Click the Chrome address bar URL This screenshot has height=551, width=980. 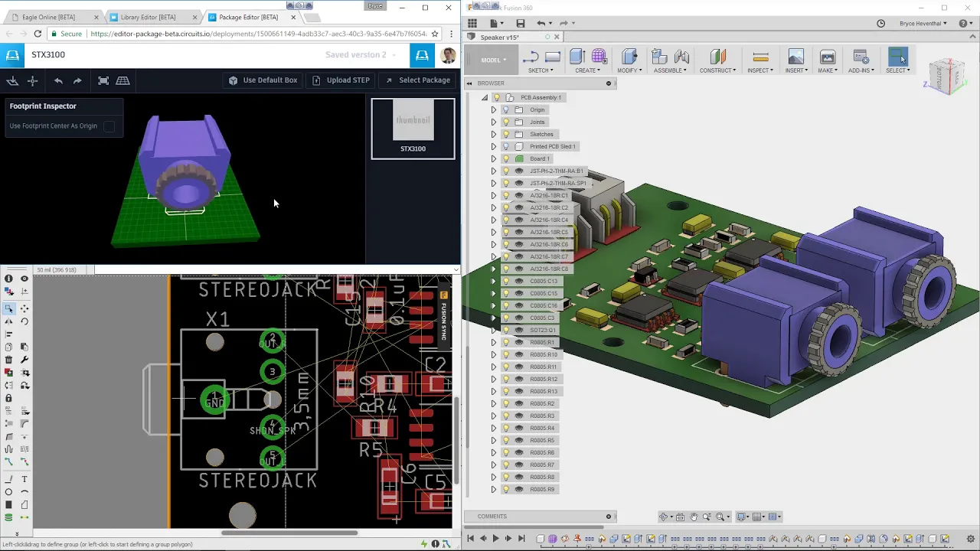point(258,34)
